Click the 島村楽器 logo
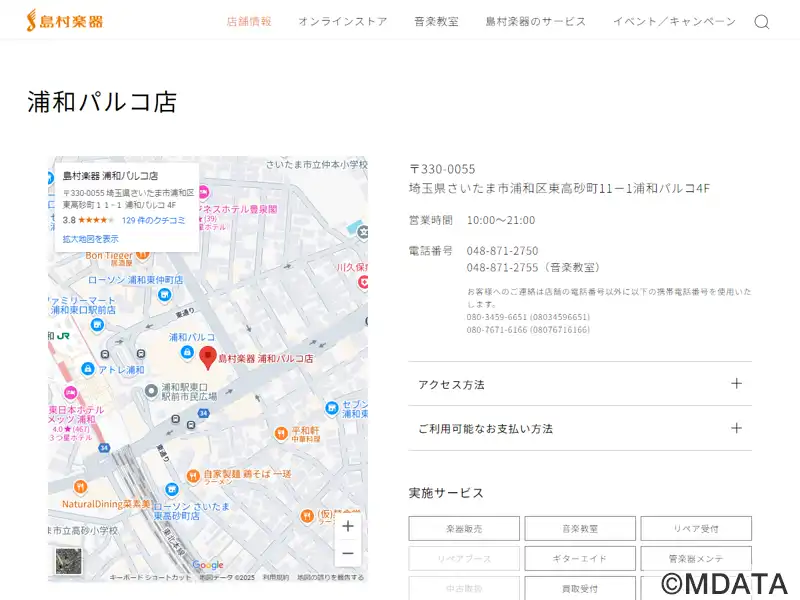The image size is (800, 600). coord(65,21)
